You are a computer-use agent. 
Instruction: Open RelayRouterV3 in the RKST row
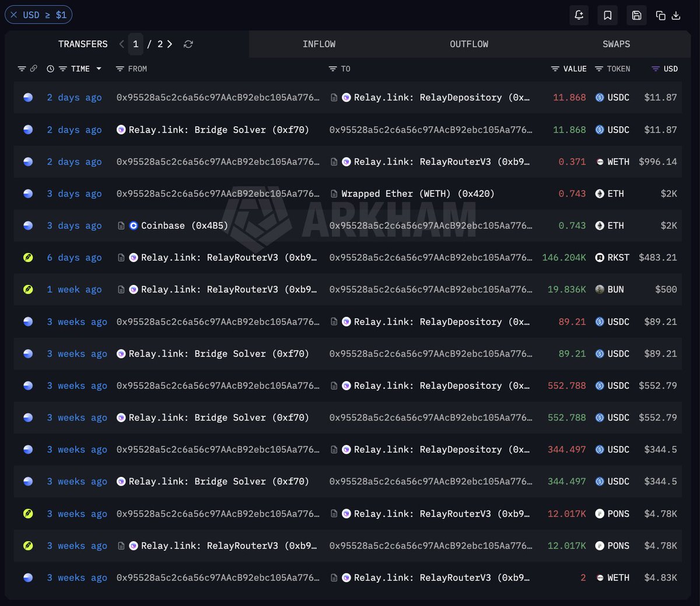point(229,257)
